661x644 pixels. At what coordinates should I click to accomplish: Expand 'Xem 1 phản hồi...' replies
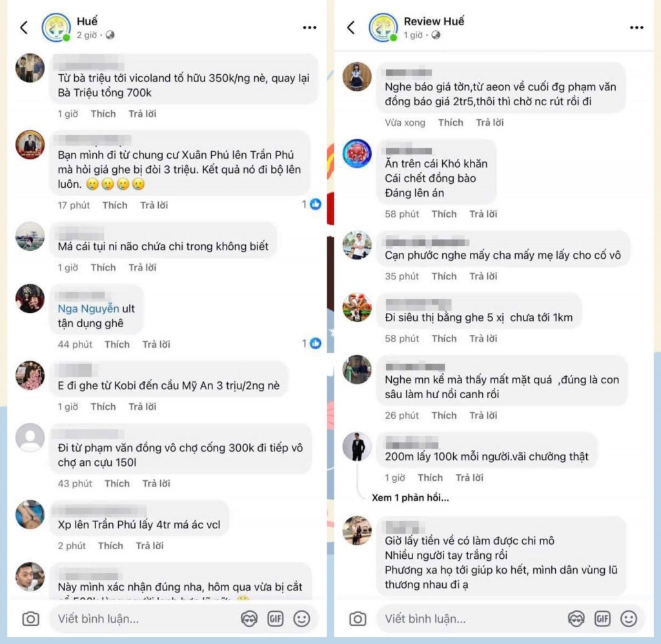point(410,498)
